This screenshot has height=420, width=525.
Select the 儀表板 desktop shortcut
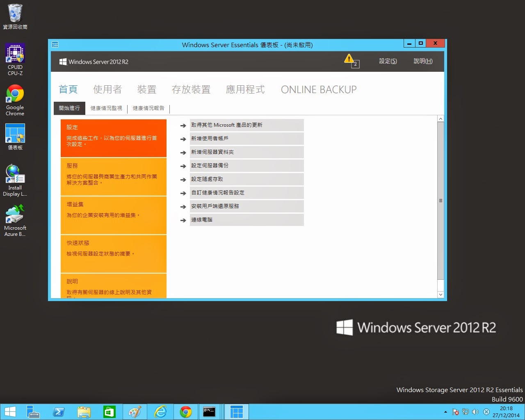tap(15, 137)
